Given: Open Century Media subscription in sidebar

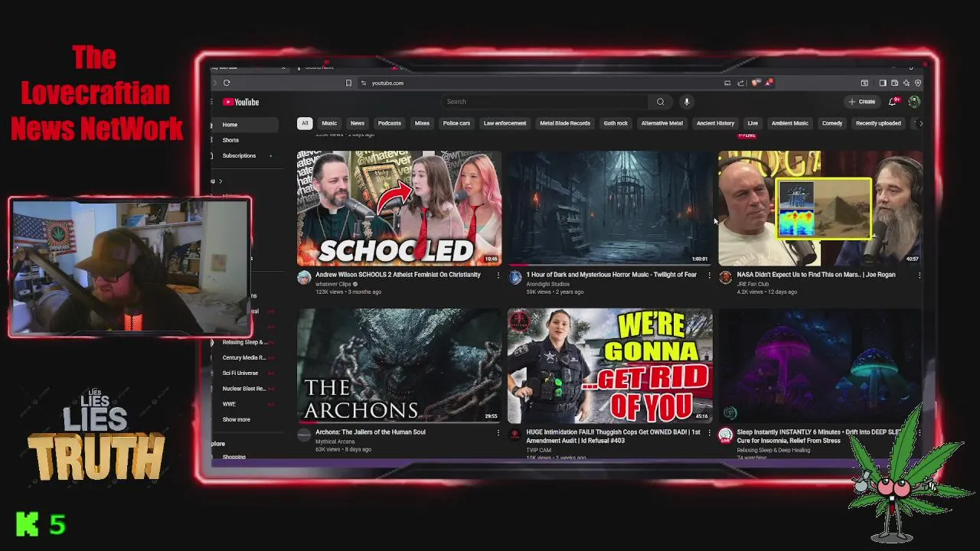Looking at the screenshot, I should point(244,357).
